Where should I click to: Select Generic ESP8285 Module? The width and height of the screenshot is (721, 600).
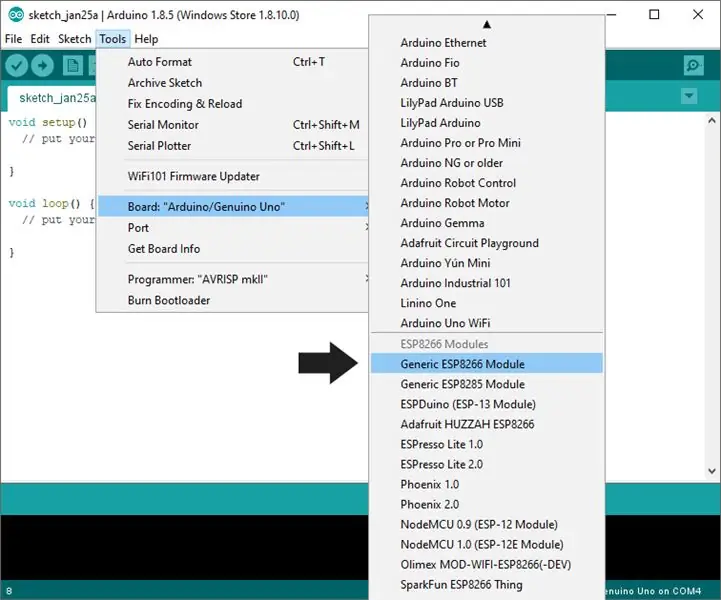486,384
